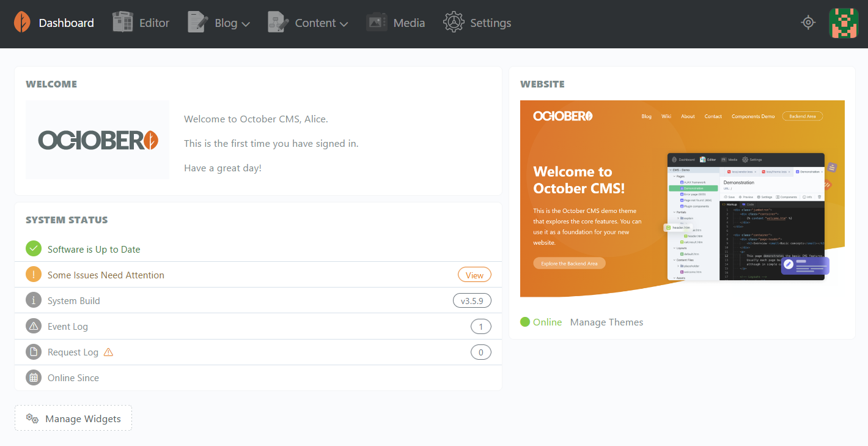
Task: Click the Event Log count badge
Action: click(481, 327)
